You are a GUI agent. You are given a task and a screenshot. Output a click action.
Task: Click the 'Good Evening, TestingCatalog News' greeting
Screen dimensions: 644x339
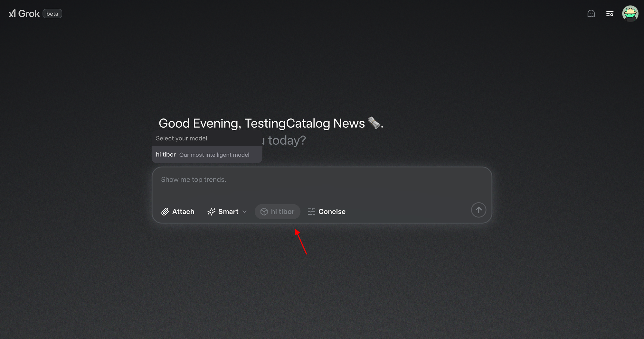coord(271,123)
